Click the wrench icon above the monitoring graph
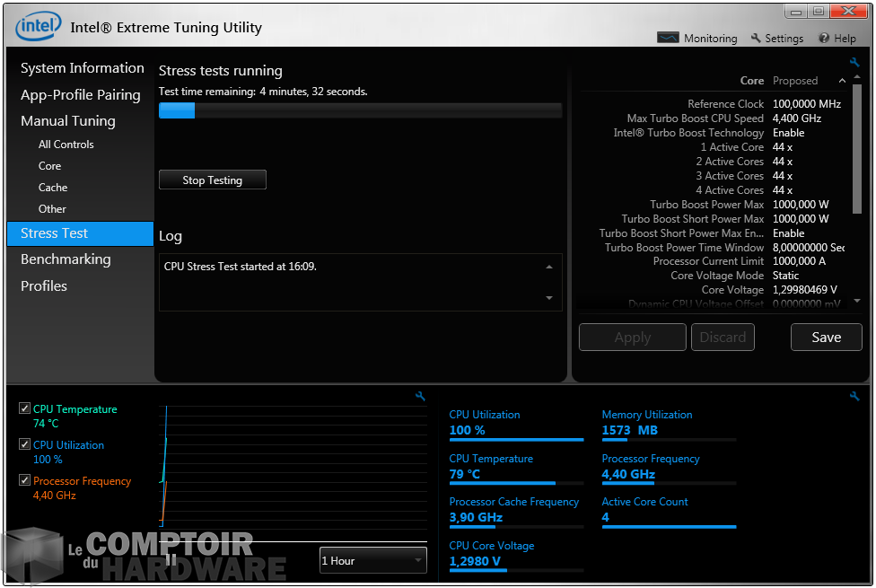The width and height of the screenshot is (876, 588). pos(420,396)
